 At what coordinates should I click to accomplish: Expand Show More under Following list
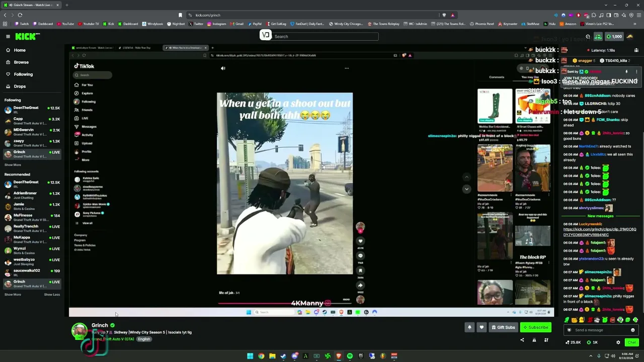13,165
